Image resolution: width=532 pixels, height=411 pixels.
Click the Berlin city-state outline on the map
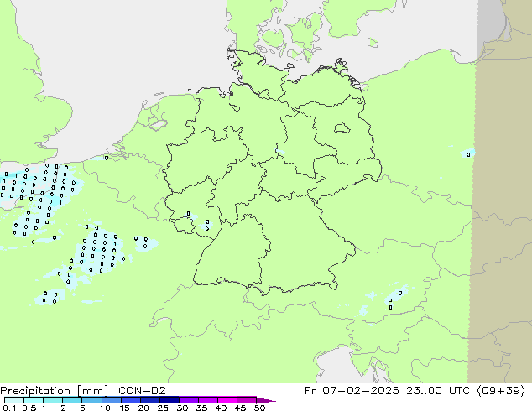point(342,128)
